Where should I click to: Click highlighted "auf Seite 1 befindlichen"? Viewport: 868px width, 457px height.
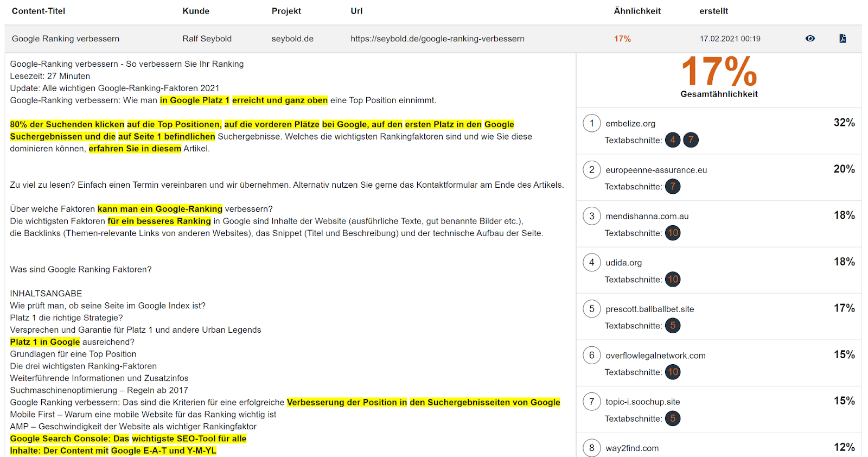[x=167, y=137]
